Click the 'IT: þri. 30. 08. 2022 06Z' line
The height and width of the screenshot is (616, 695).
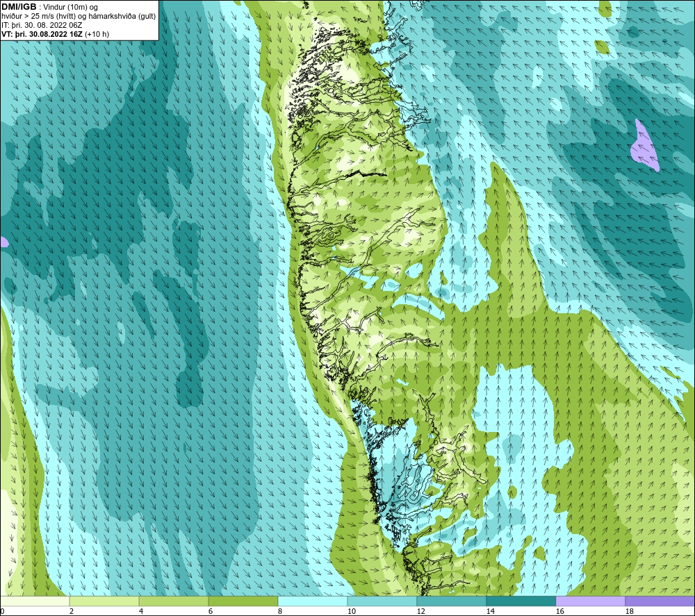tap(42, 25)
